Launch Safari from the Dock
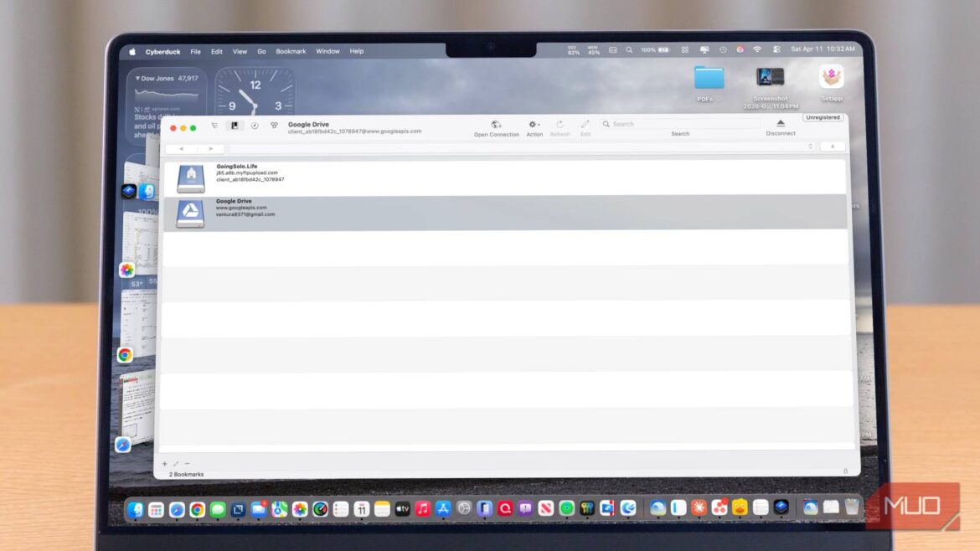The width and height of the screenshot is (980, 551). [x=176, y=507]
